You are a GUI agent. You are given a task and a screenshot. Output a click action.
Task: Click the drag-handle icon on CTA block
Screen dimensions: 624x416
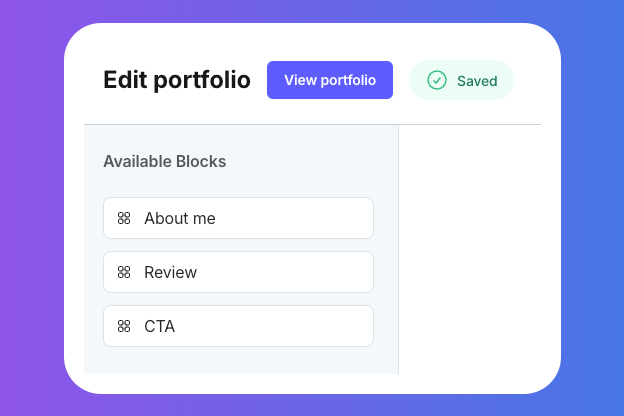[124, 326]
